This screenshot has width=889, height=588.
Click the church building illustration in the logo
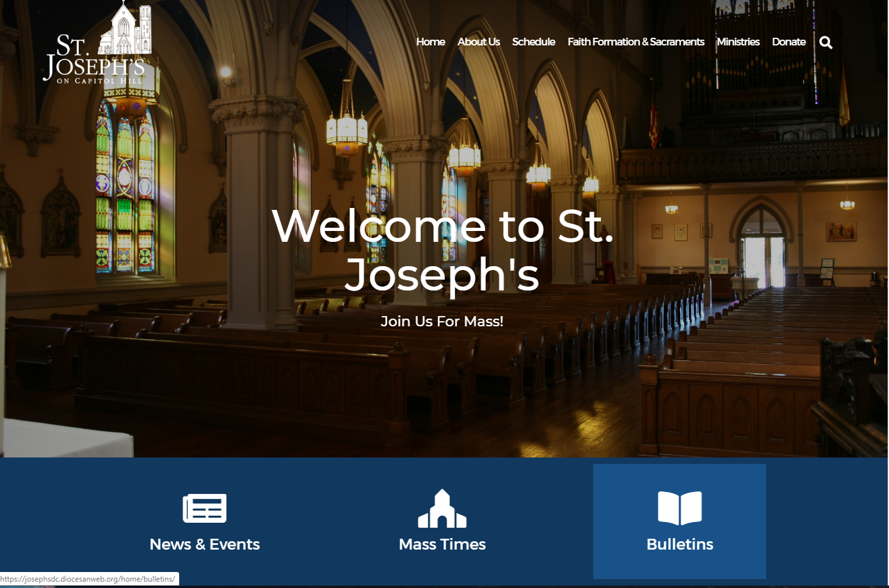[126, 29]
